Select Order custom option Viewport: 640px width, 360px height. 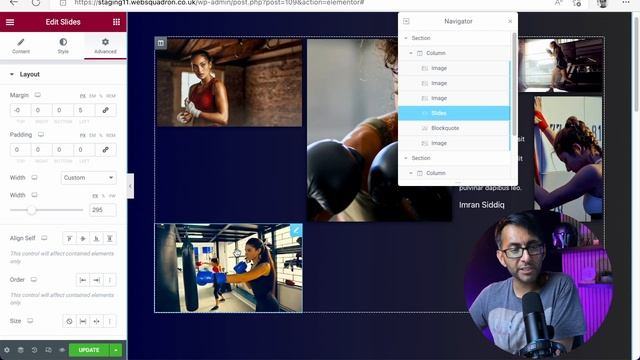point(110,280)
